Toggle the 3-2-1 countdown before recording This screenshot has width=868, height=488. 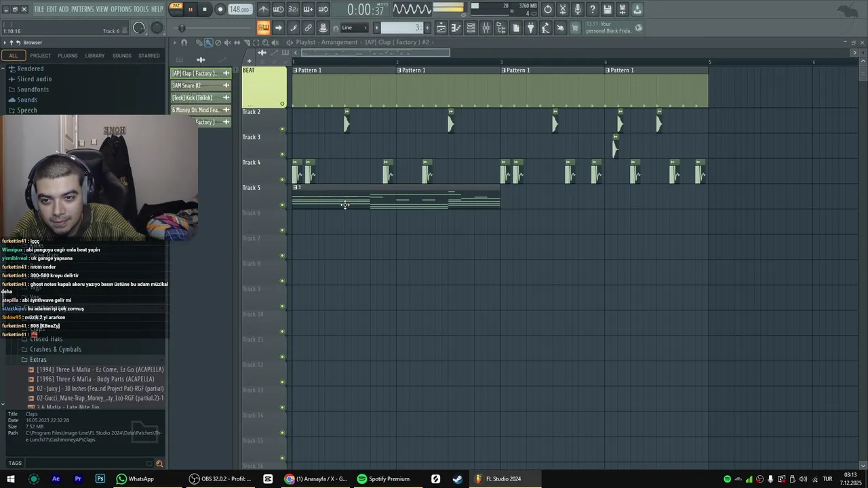tap(293, 9)
